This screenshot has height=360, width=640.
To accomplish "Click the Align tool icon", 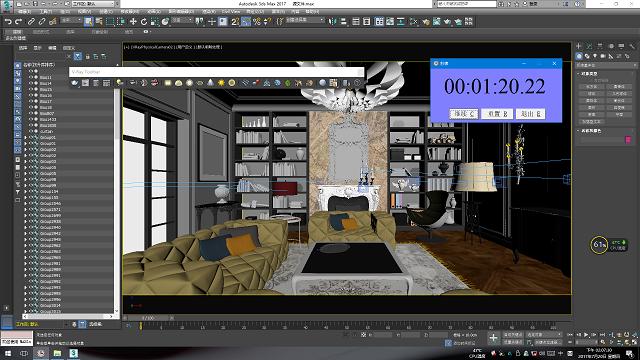I will click(x=343, y=22).
